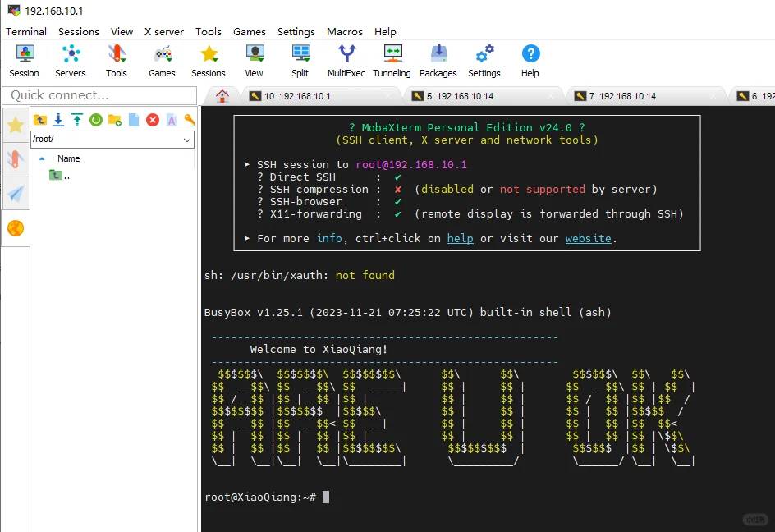Click the root@192.168.10.1 session text
The image size is (775, 532).
pos(411,165)
